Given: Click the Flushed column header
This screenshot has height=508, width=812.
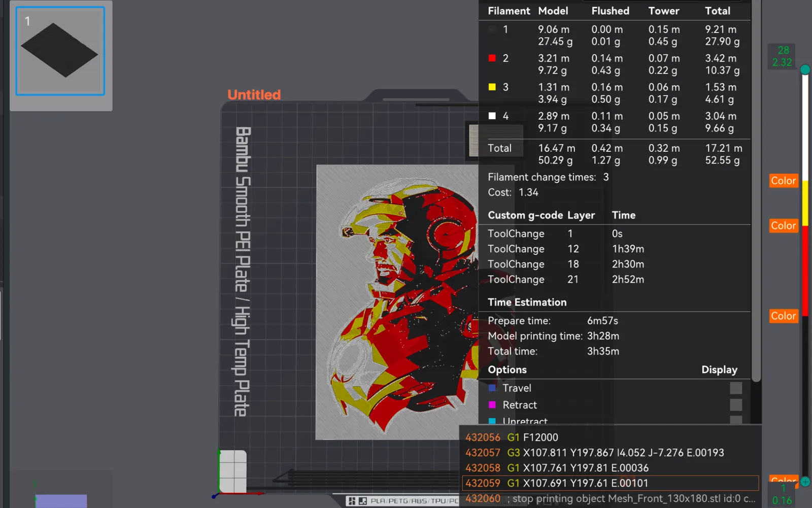Looking at the screenshot, I should coord(610,11).
